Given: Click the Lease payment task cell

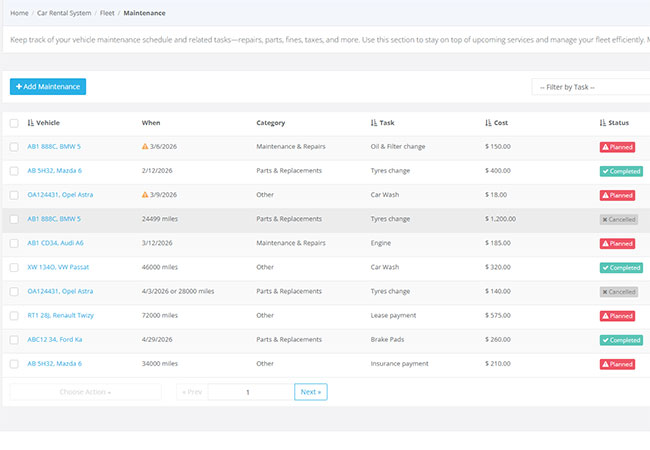Looking at the screenshot, I should pyautogui.click(x=393, y=315).
